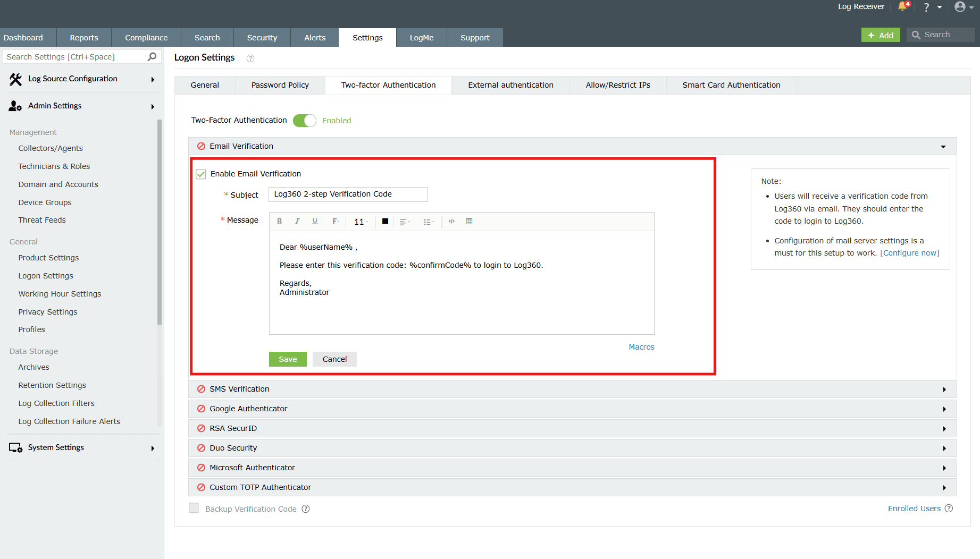Switch to the General tab
Screen dimensions: 980x559
click(x=205, y=85)
